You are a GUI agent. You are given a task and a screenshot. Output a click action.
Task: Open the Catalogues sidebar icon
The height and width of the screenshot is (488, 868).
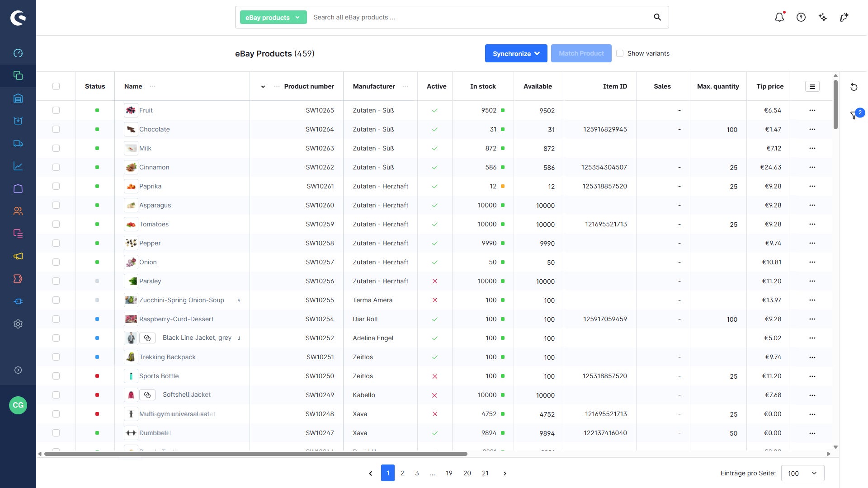[18, 75]
